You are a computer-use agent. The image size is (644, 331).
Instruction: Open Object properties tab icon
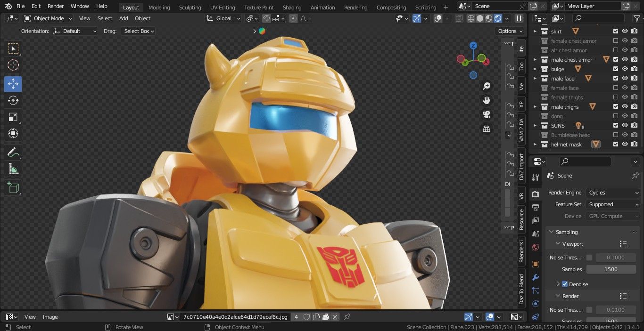pos(535,264)
